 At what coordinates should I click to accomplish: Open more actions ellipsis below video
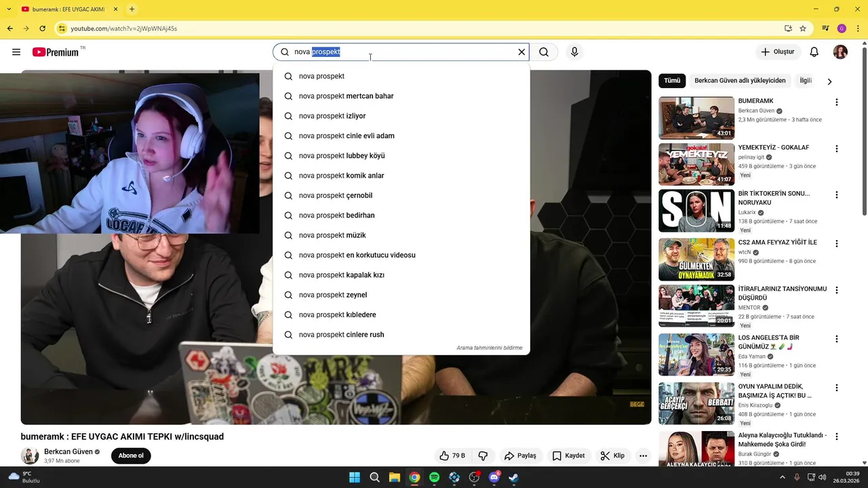[x=643, y=455]
